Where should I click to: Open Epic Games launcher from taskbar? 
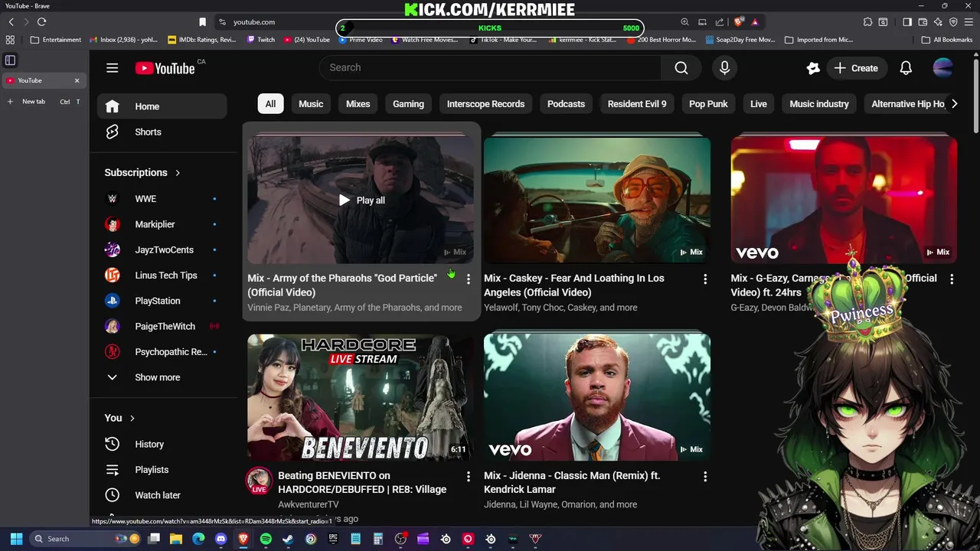[x=333, y=539]
